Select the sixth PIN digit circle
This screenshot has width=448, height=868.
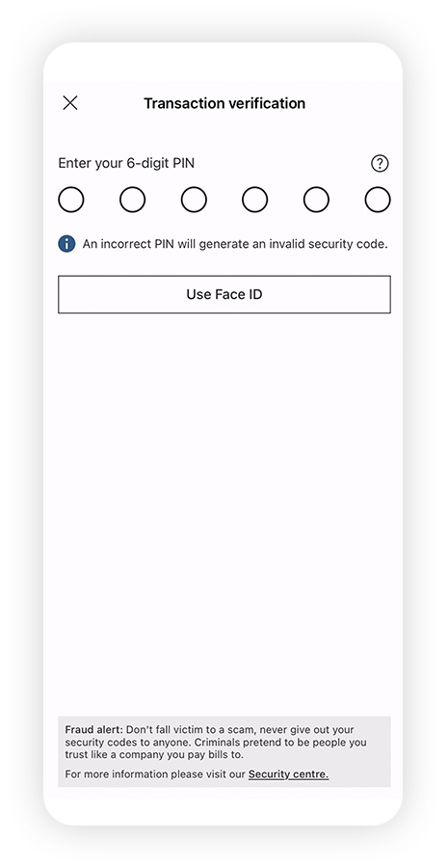tap(378, 200)
